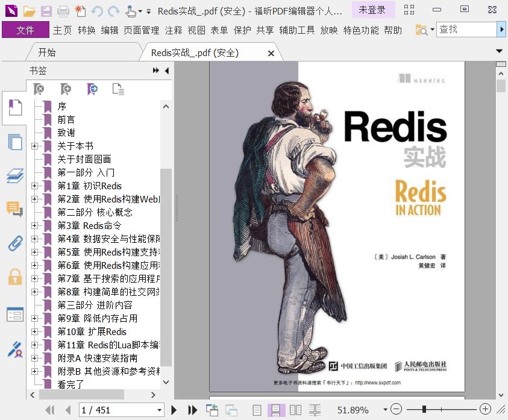Click the bookmark options document icon
This screenshot has width=508, height=420.
(118, 89)
